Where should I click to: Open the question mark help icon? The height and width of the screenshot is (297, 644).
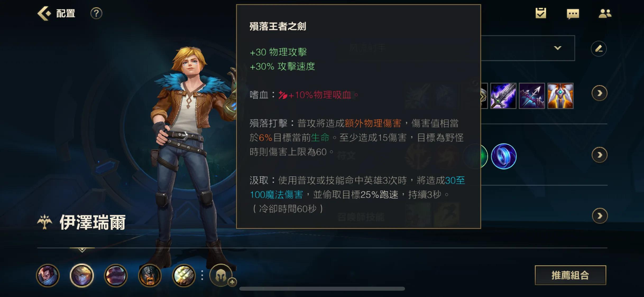coord(96,13)
